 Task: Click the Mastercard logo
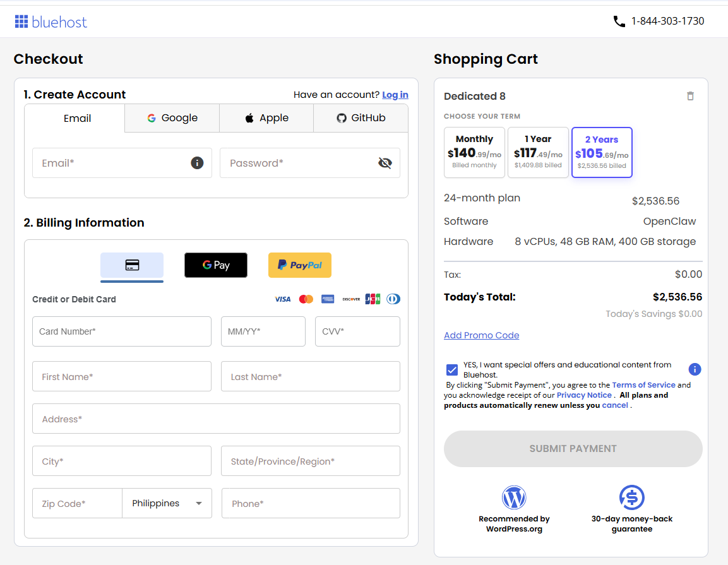306,299
